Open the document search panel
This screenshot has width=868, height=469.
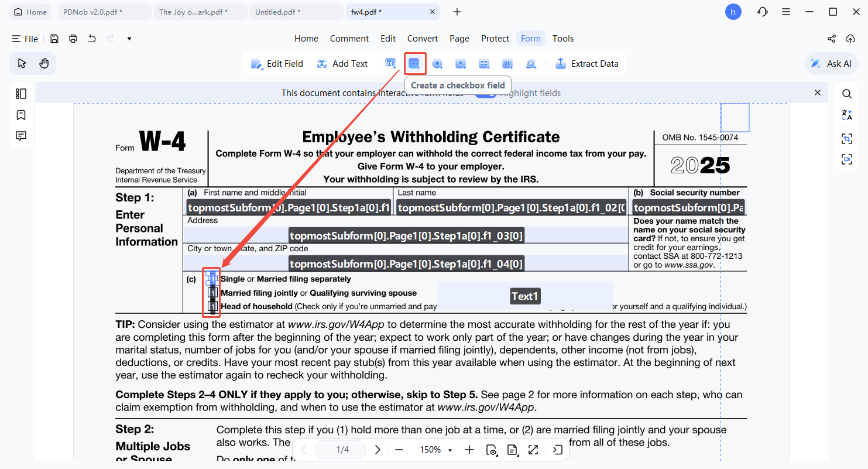[846, 93]
